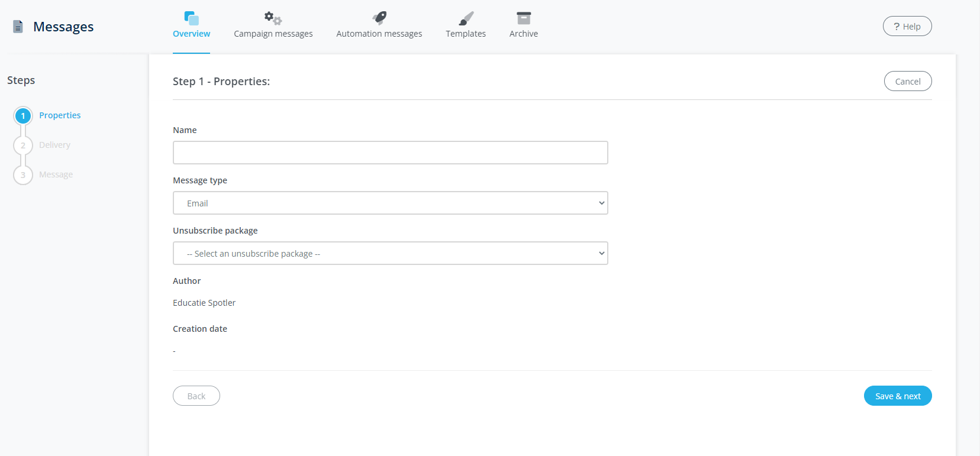Open the Message type dropdown

click(x=390, y=203)
